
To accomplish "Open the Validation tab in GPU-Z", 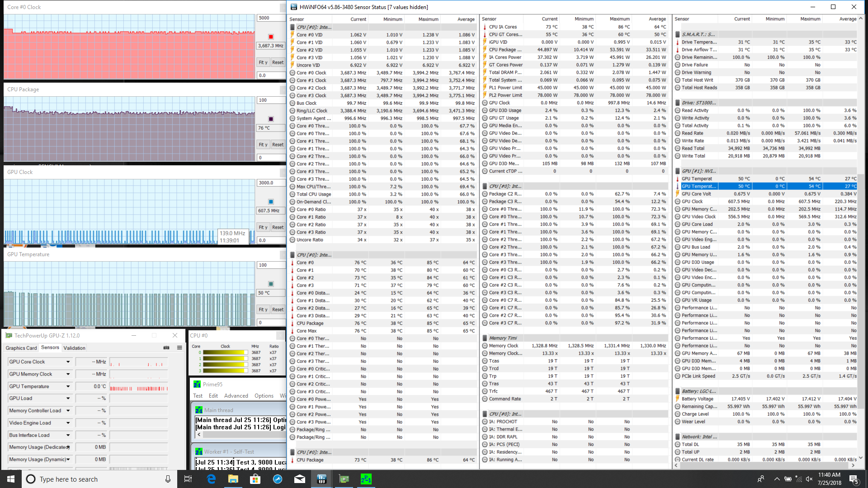I will pos(74,348).
